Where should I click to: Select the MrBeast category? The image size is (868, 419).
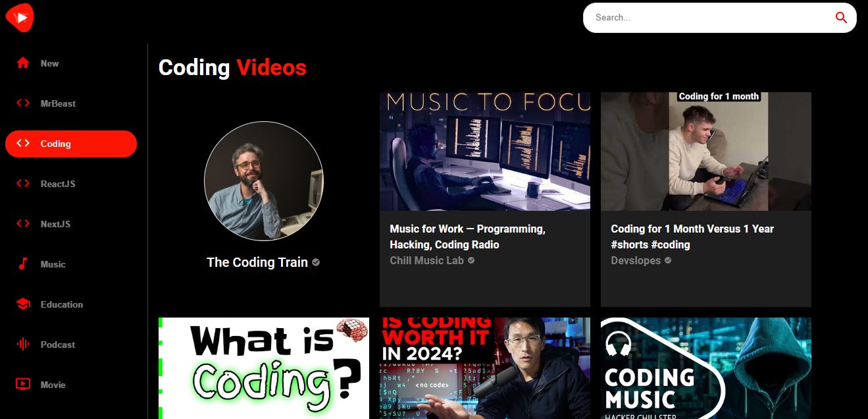click(x=71, y=103)
